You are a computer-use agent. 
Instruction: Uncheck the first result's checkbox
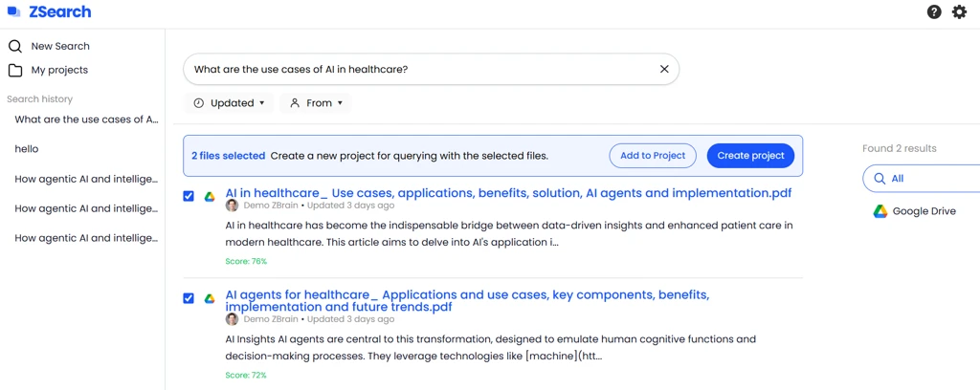pyautogui.click(x=189, y=196)
